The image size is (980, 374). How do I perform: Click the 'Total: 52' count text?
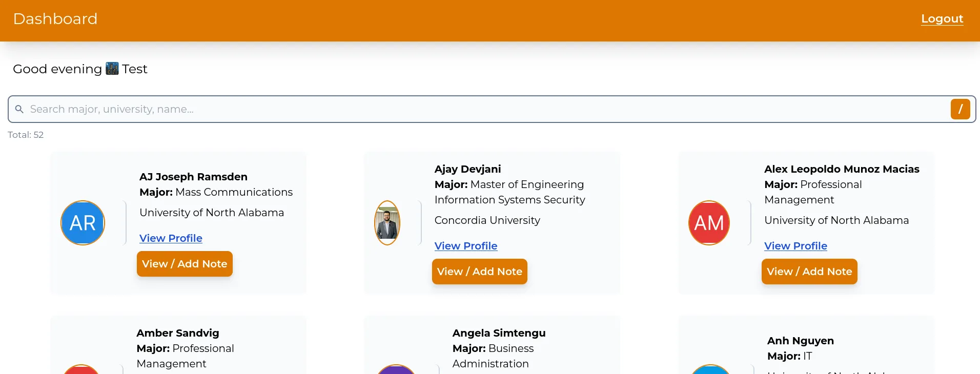[x=26, y=135]
